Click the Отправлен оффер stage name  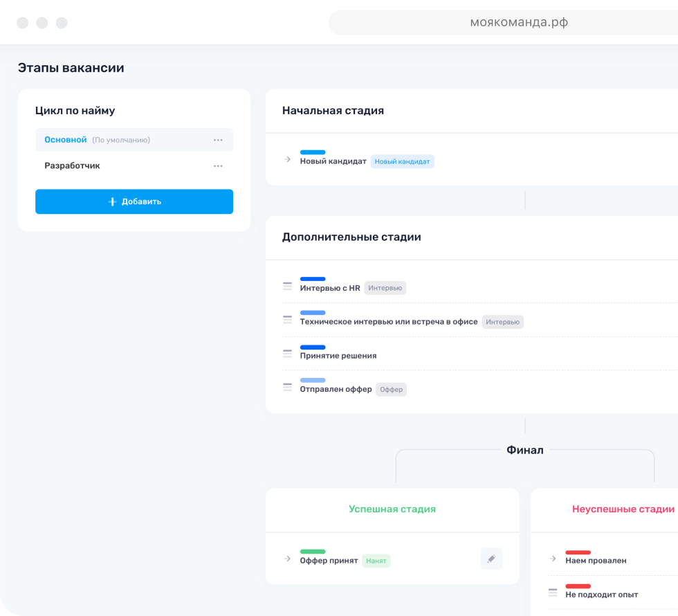336,389
